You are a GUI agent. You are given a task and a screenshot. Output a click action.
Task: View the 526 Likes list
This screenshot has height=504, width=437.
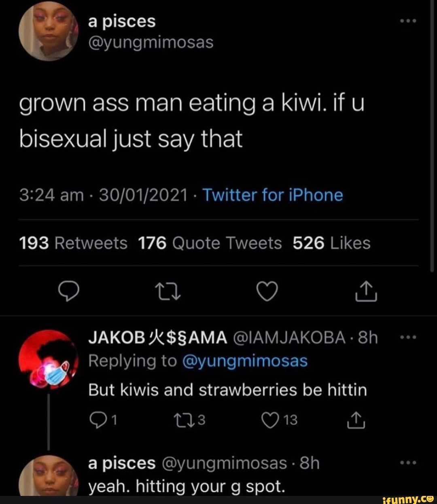(x=331, y=243)
